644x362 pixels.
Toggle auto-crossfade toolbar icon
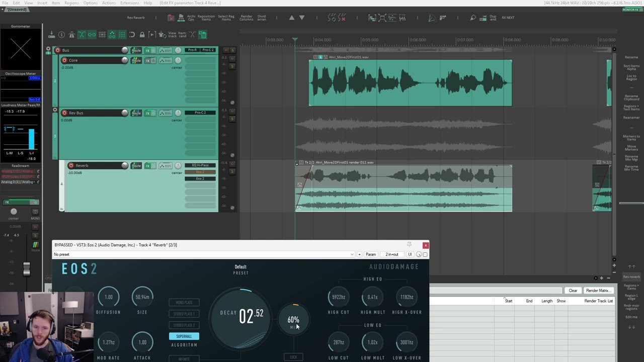click(82, 35)
